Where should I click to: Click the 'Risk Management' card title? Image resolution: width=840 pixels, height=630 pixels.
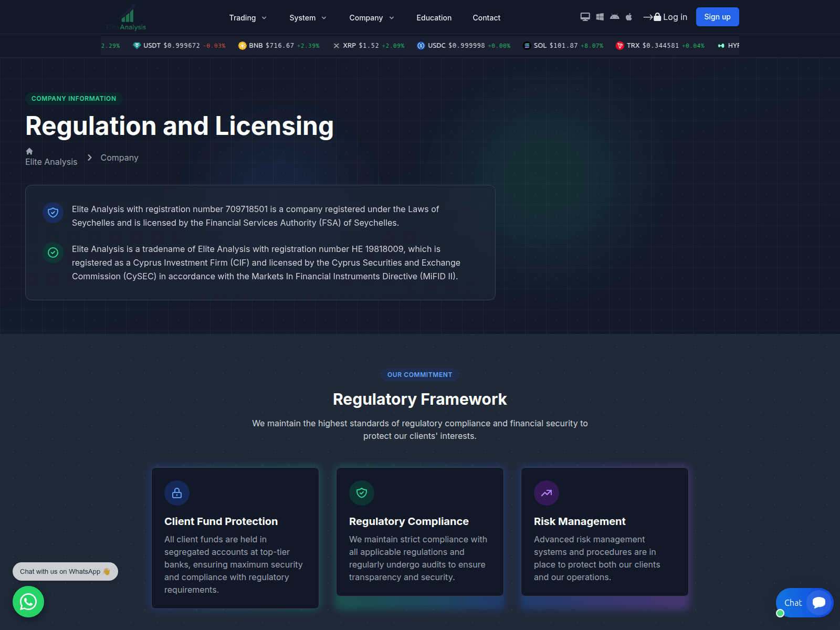(580, 521)
